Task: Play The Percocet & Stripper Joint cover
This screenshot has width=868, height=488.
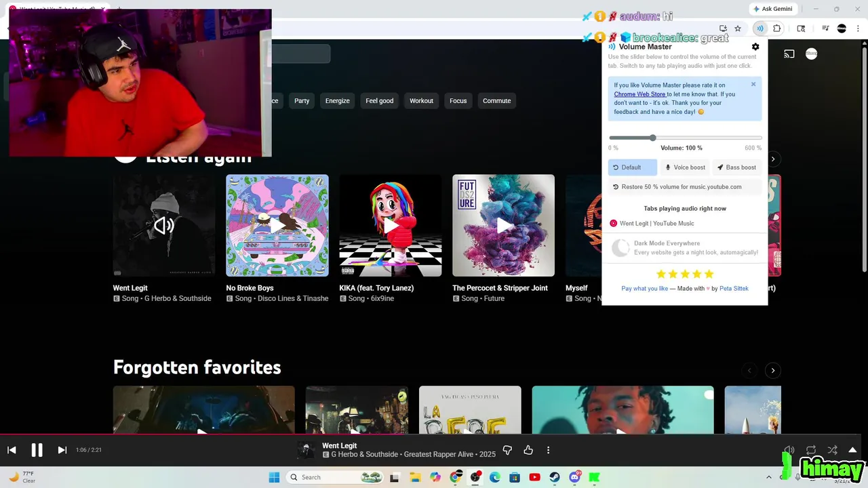Action: coord(504,226)
